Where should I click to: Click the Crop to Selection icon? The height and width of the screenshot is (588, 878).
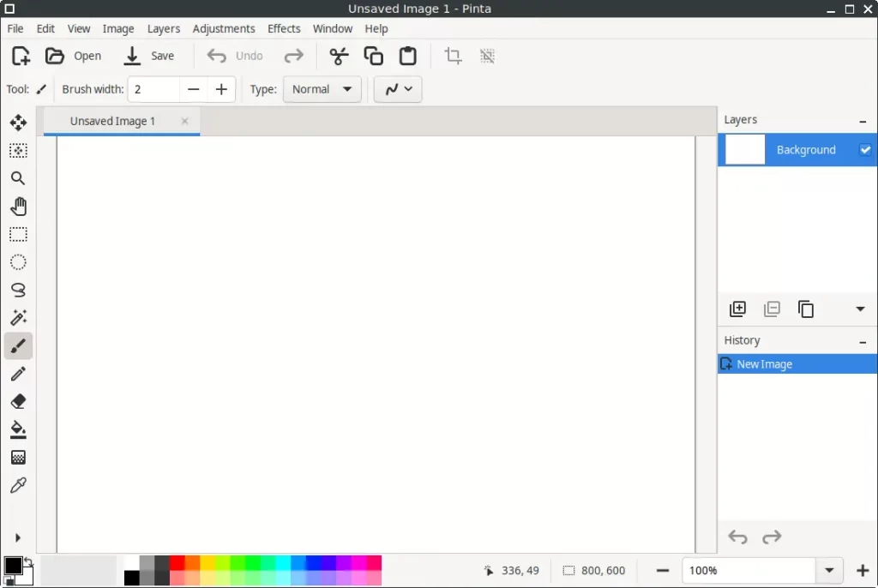[x=453, y=56]
